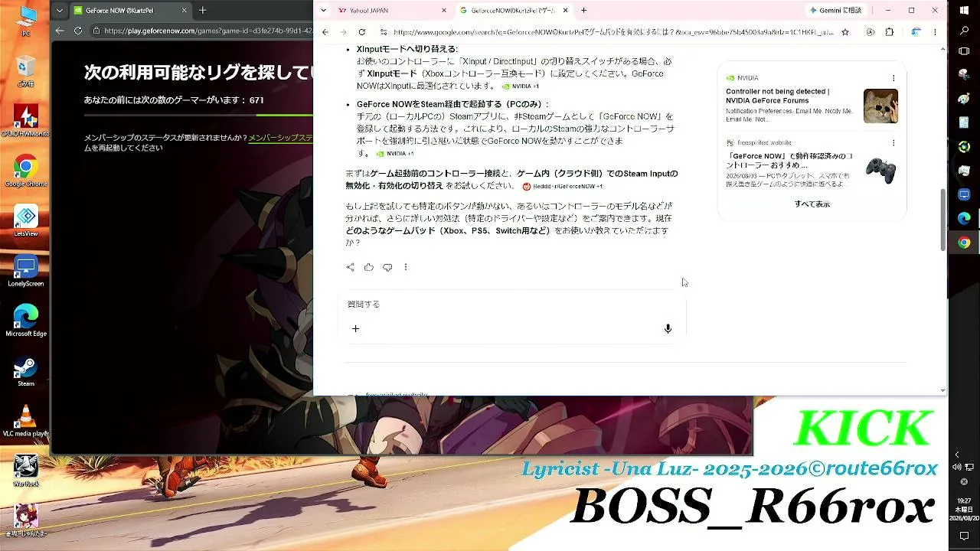The width and height of the screenshot is (980, 551).
Task: Give the AI answer a thumbs up
Action: coord(369,267)
